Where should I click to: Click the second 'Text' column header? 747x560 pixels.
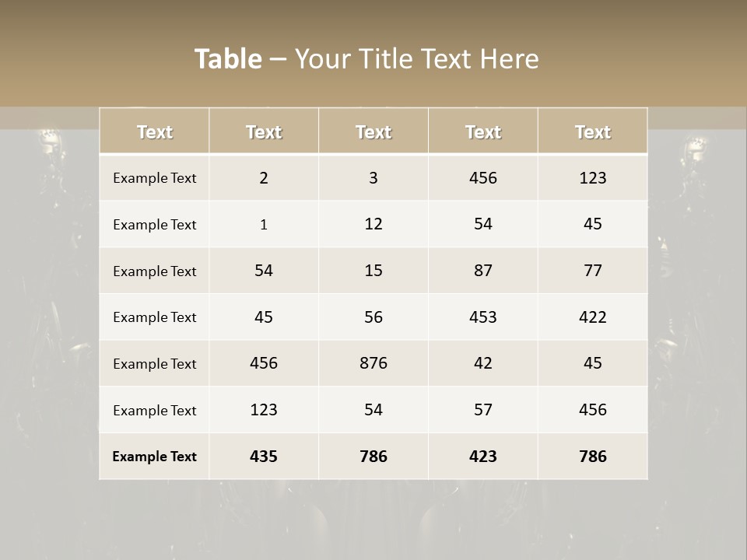264,131
